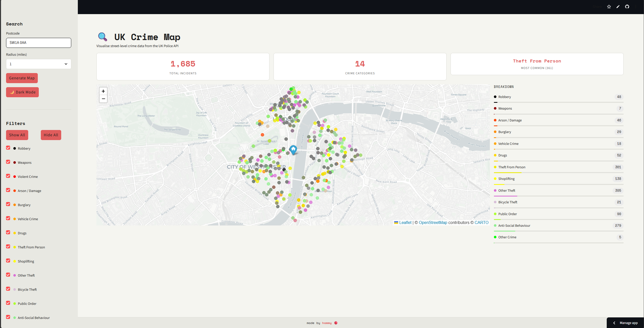Toggle the Drugs filter checkbox
The width and height of the screenshot is (644, 328).
pos(8,233)
